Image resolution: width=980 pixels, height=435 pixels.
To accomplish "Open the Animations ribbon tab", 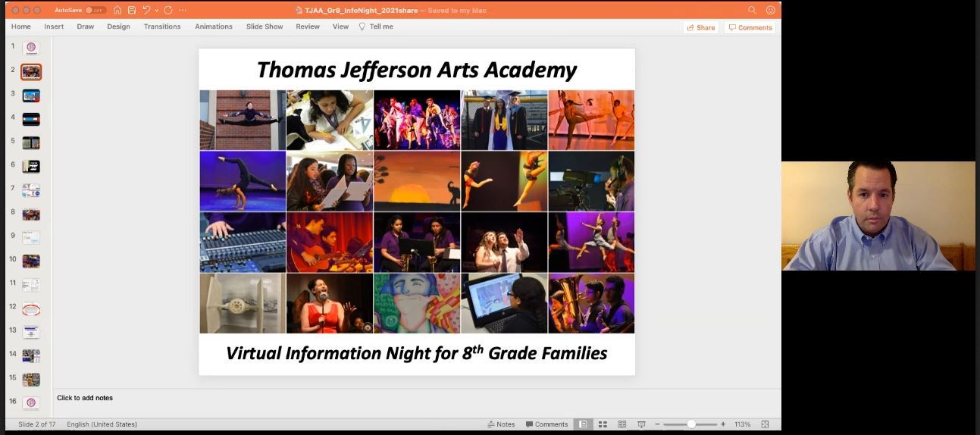I will [214, 27].
